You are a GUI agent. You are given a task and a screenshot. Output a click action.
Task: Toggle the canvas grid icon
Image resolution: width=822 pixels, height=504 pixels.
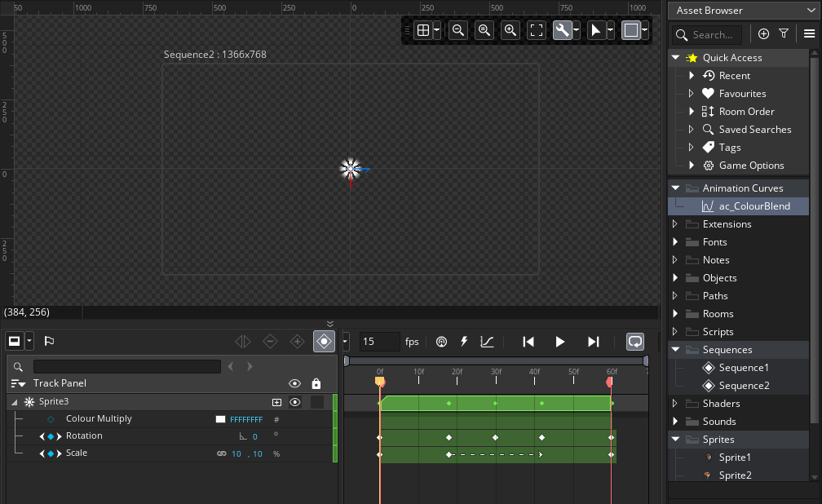point(423,30)
